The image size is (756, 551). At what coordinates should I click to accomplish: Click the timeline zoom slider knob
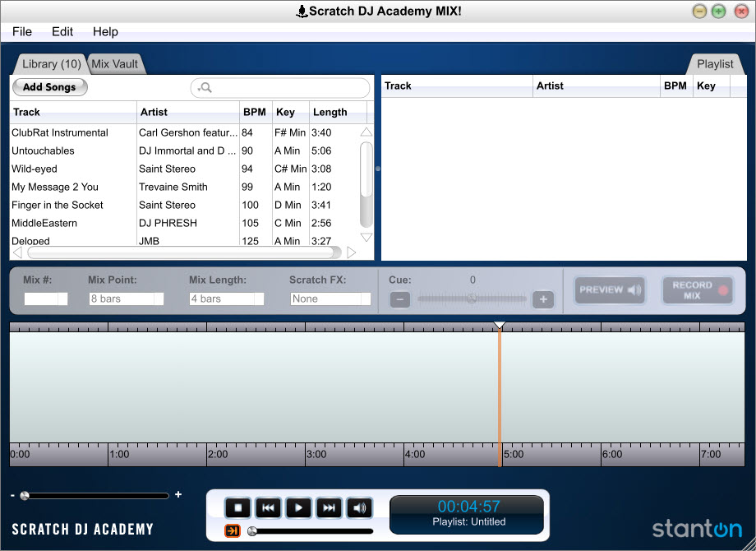(x=25, y=496)
